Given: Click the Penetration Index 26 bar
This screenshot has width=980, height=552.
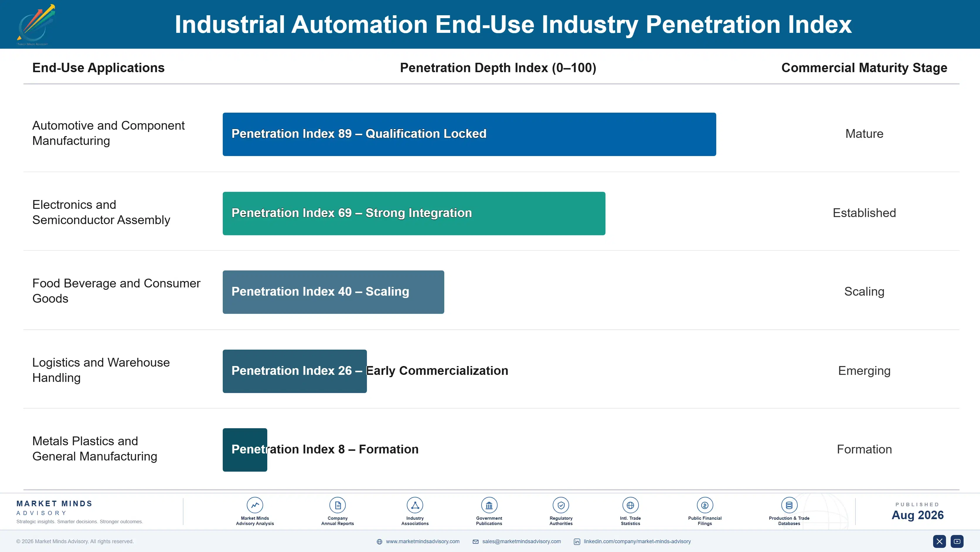Looking at the screenshot, I should pos(295,371).
